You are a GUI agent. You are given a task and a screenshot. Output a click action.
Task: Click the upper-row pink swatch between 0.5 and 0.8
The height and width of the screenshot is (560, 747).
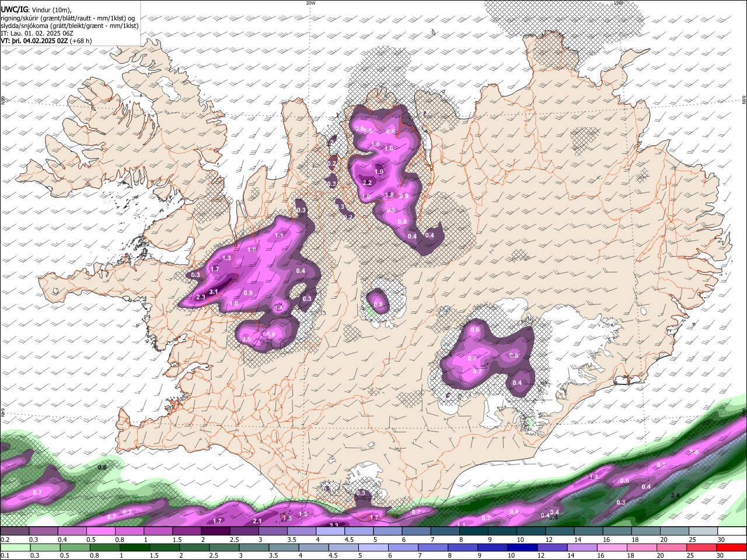(100, 531)
